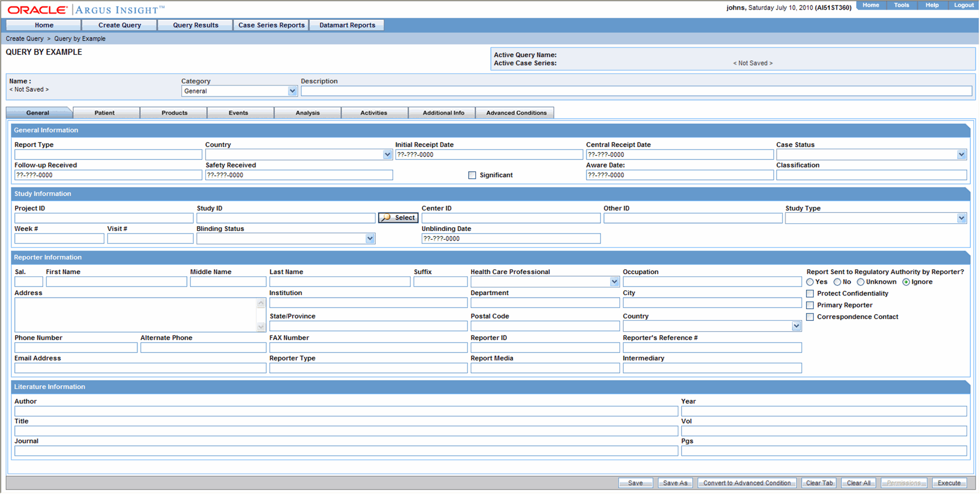Open the Advanced Conditions tab
980x494 pixels.
[516, 113]
